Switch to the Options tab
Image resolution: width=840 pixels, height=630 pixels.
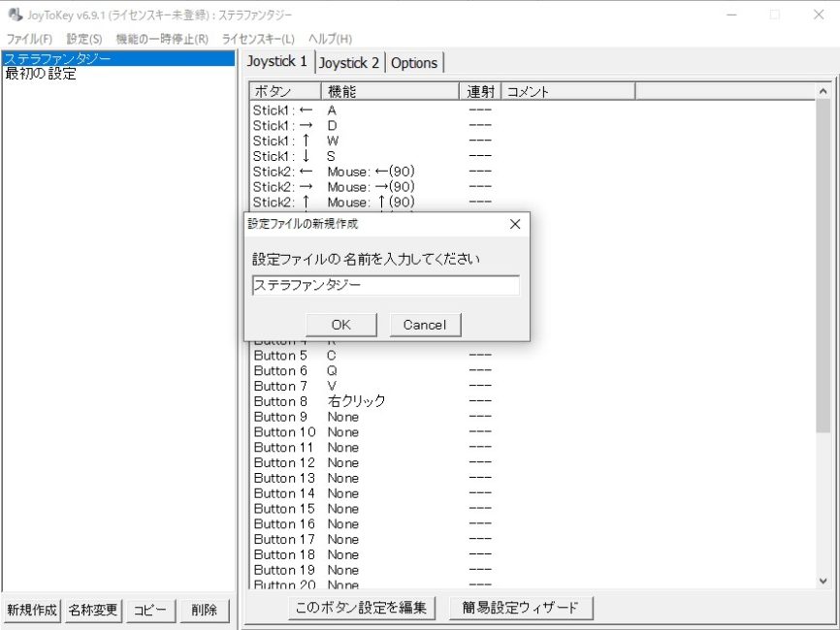414,63
